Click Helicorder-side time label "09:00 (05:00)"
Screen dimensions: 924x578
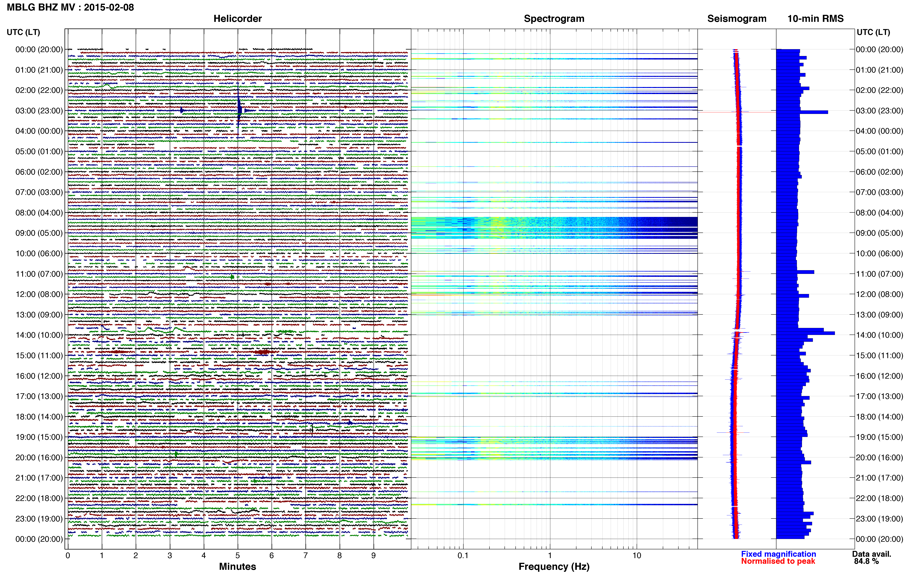(39, 233)
